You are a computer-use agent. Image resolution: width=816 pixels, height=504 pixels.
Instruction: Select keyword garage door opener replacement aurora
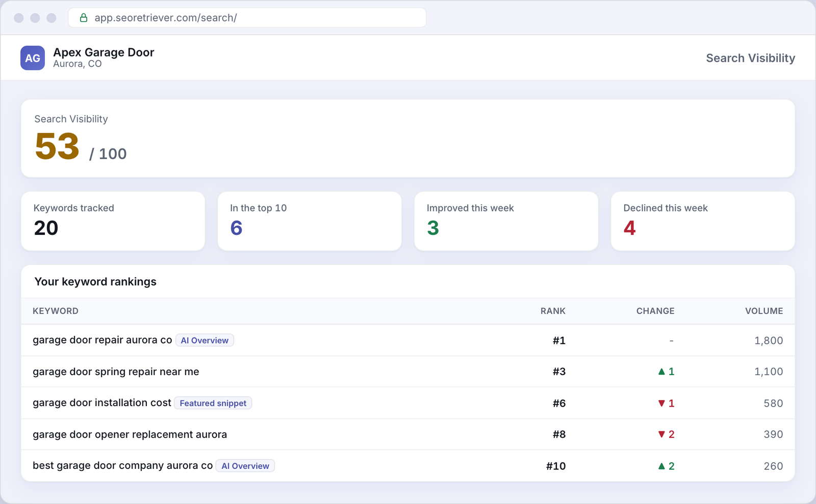click(x=130, y=434)
